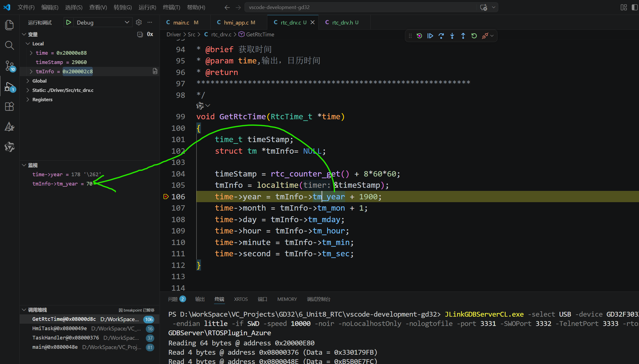
Task: Toggle the customize layout icon
Action: click(623, 7)
